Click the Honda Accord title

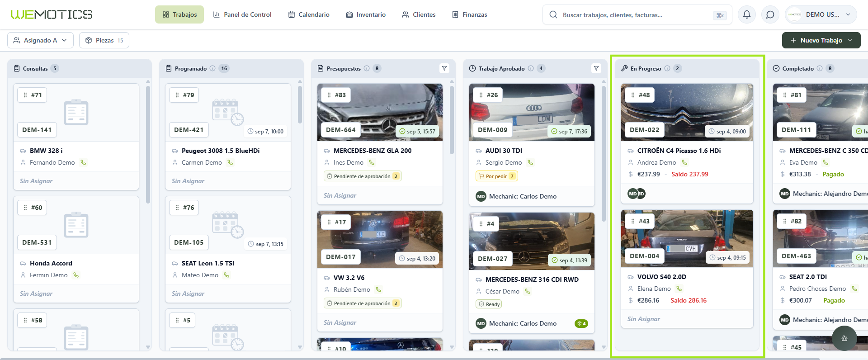pyautogui.click(x=51, y=263)
